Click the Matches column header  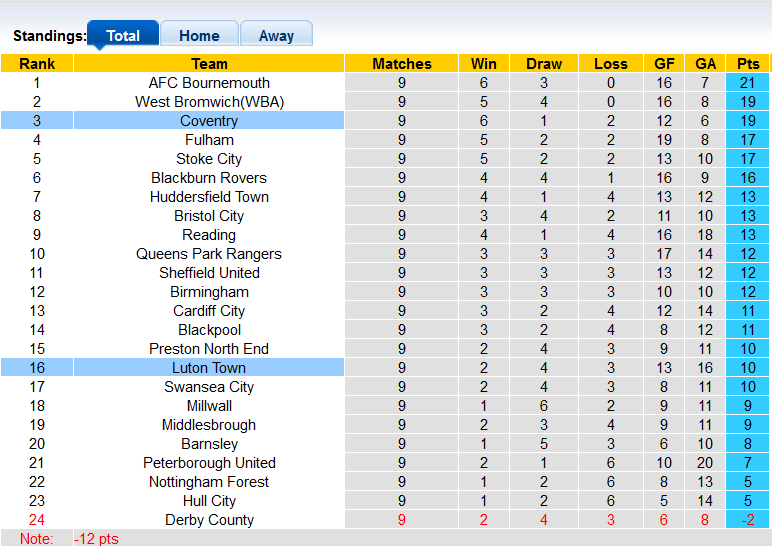402,64
